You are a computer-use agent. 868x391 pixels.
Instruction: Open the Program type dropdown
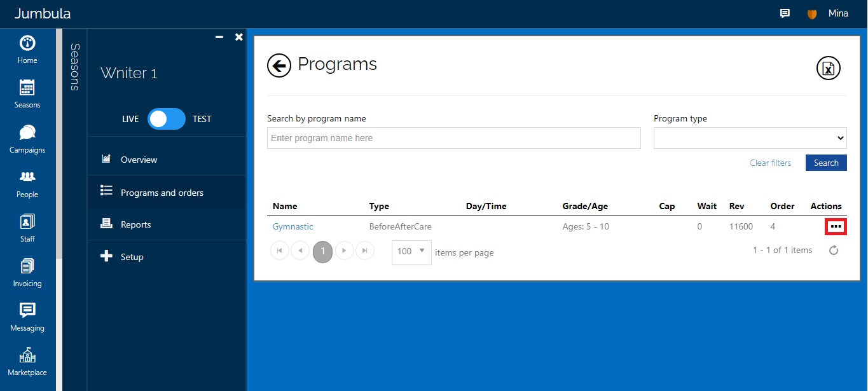coord(750,138)
